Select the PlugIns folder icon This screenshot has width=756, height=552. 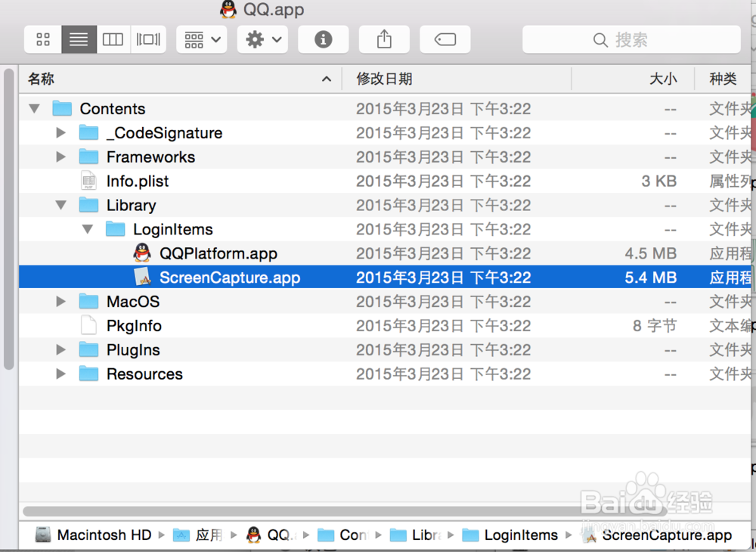pos(88,349)
